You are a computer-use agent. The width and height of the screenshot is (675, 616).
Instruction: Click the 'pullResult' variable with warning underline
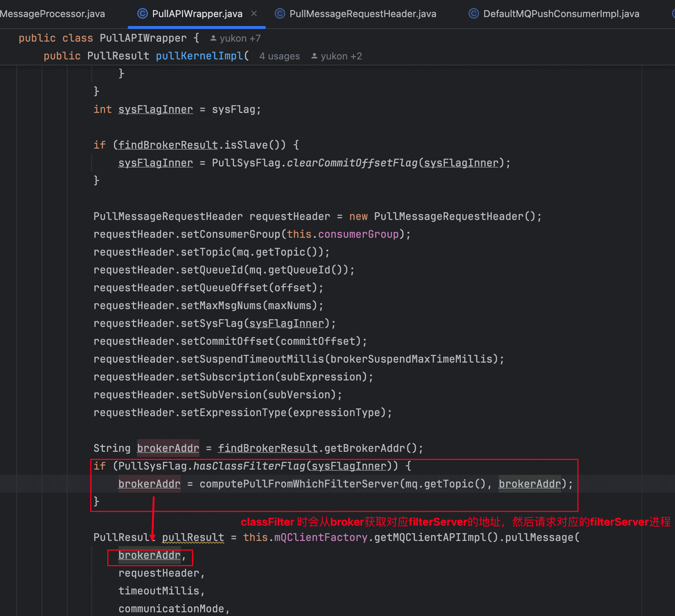coord(193,537)
